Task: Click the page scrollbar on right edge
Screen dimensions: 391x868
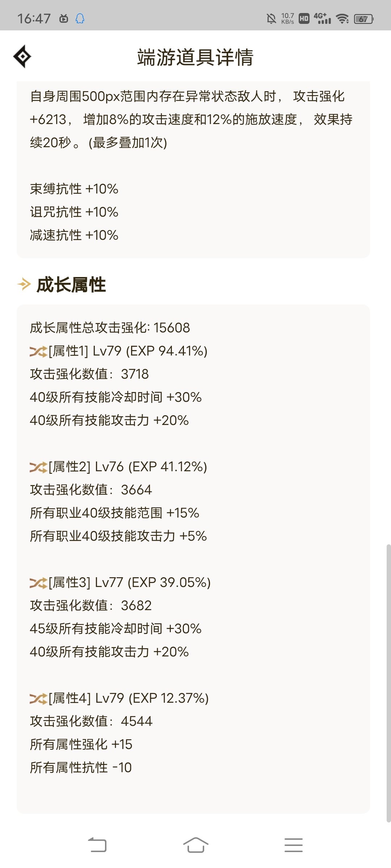Action: 388,683
